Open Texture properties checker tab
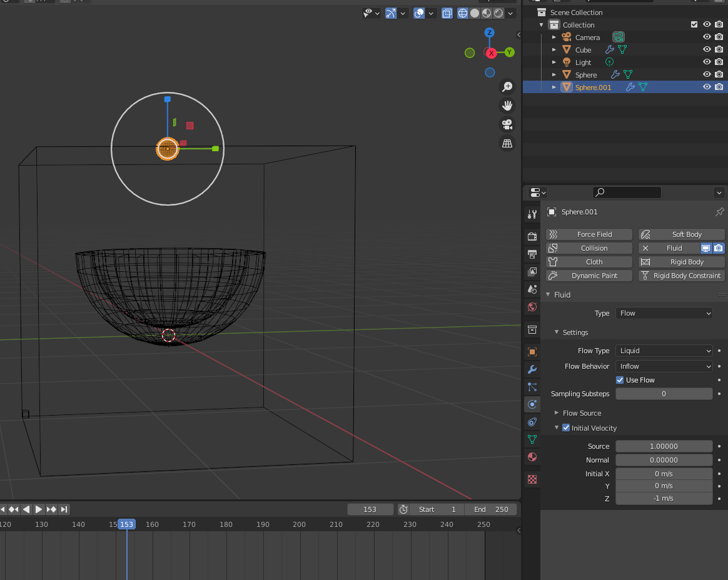The image size is (728, 580). [532, 479]
